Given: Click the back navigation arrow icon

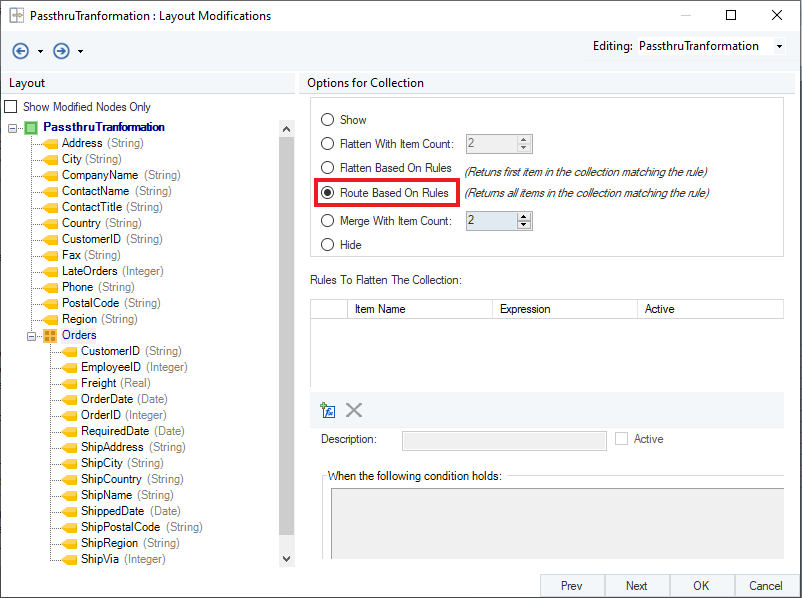Looking at the screenshot, I should [20, 51].
